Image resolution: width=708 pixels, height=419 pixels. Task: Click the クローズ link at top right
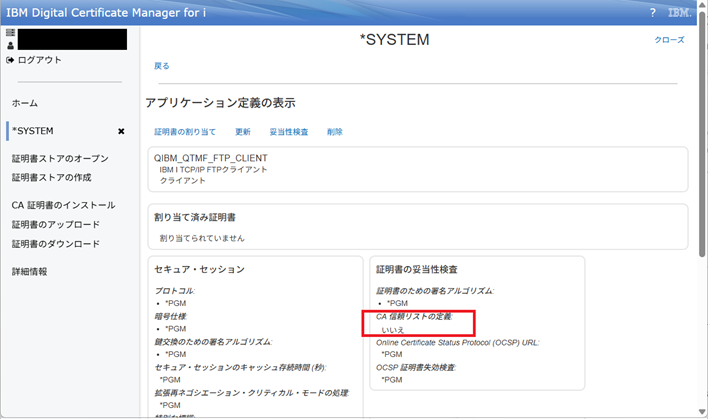pyautogui.click(x=669, y=40)
